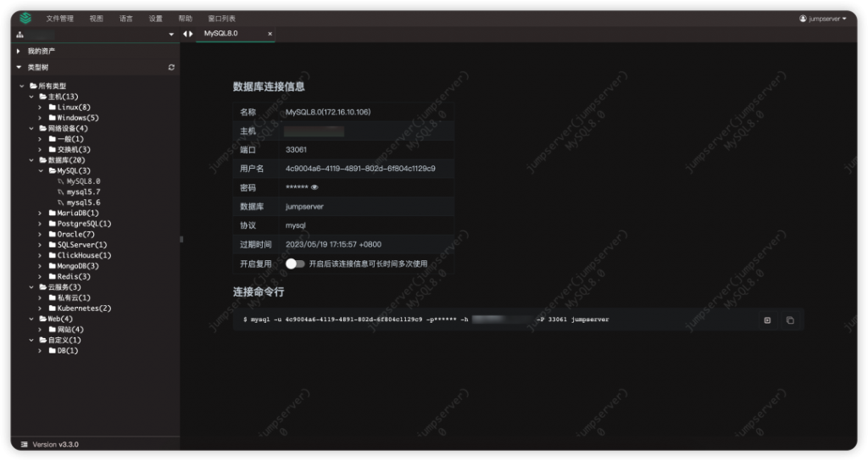Click the Oracle(7) folder icon

pos(52,234)
